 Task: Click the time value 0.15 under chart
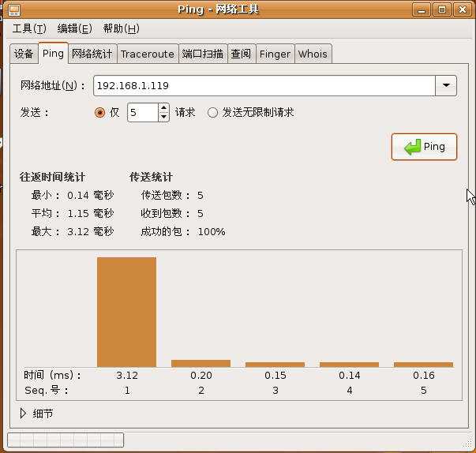click(275, 376)
